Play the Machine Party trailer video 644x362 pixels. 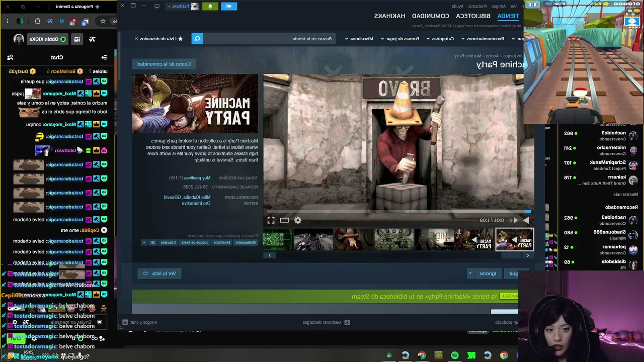coord(526,220)
